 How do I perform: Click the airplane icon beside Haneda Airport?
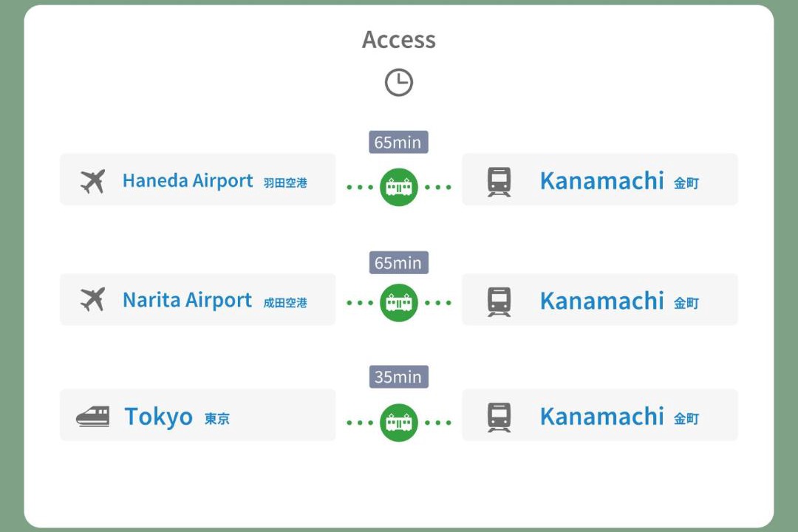(x=93, y=181)
